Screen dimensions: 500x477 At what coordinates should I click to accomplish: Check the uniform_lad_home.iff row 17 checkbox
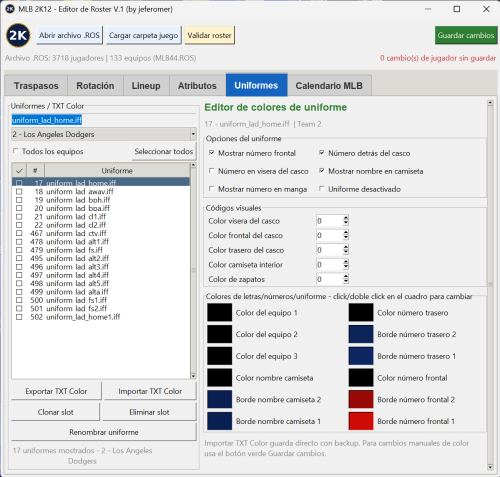pyautogui.click(x=19, y=183)
